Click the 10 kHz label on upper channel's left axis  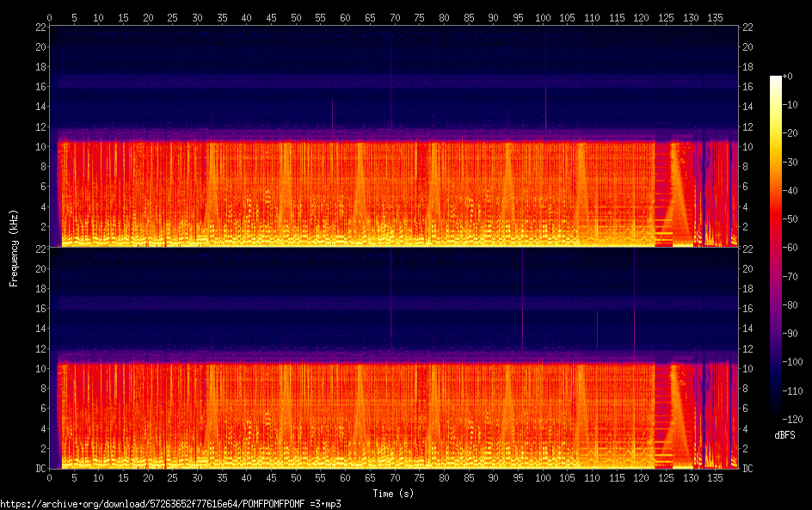39,147
